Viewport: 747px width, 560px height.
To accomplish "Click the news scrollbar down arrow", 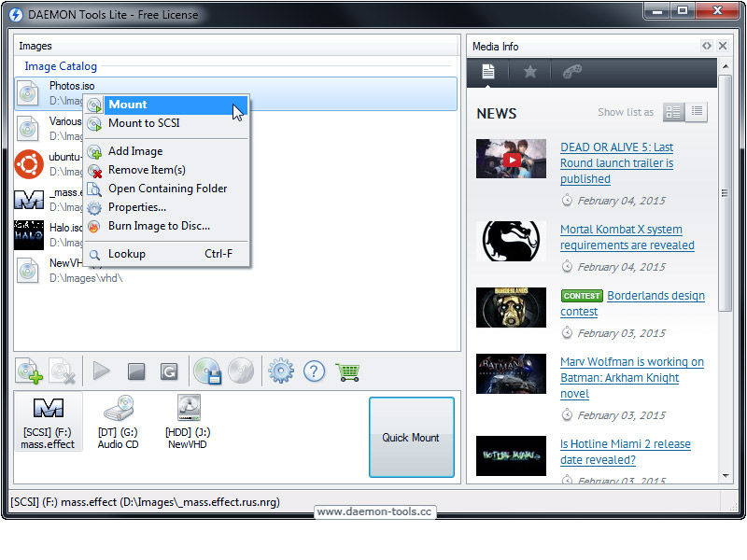I will pos(726,475).
